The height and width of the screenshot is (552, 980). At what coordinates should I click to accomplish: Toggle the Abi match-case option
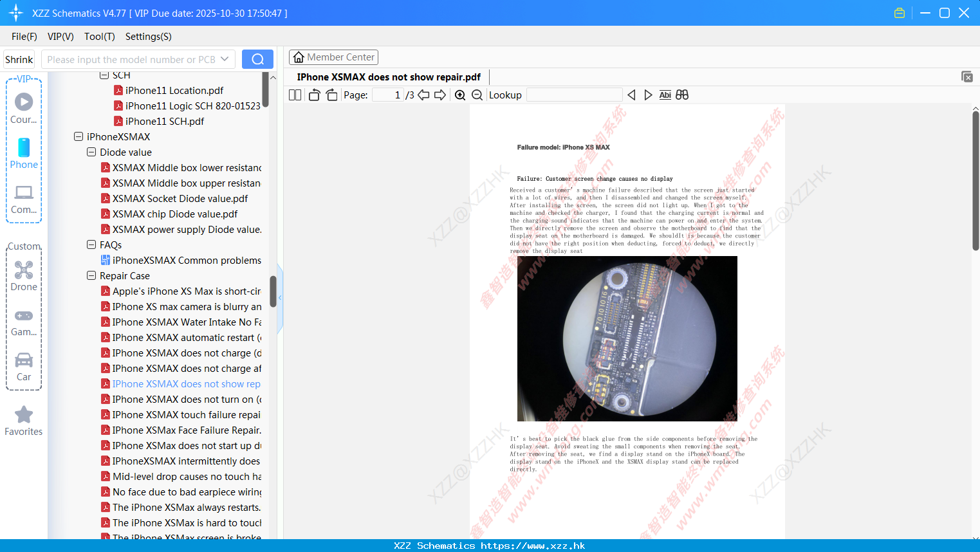665,95
